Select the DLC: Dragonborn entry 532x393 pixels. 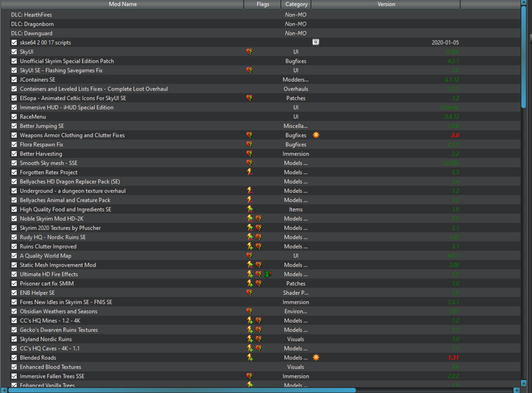tap(32, 24)
